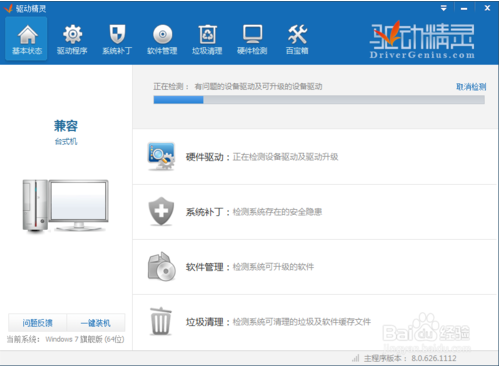Click 取消检测 to cancel scanning
Viewport: 499px width, 368px height.
point(471,87)
